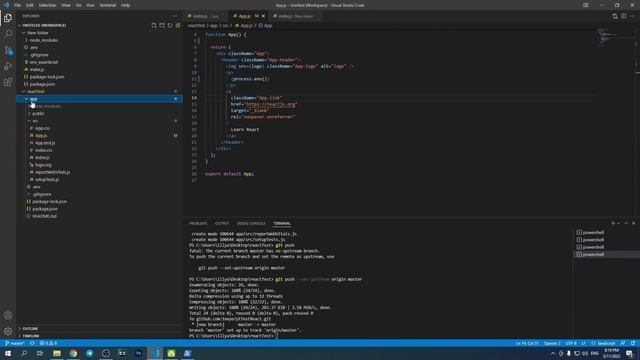Click the Open Changes icon in editor toolbar
The image size is (640, 360).
[x=615, y=16]
